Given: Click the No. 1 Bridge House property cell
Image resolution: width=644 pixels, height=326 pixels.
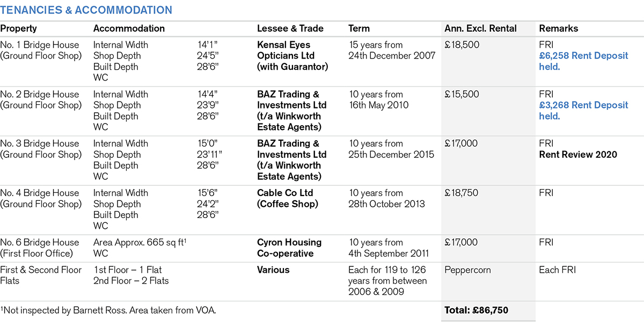Looking at the screenshot, I should [x=41, y=50].
